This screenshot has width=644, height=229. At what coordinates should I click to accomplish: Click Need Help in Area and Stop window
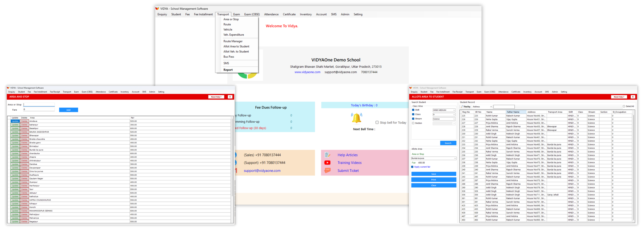(216, 97)
